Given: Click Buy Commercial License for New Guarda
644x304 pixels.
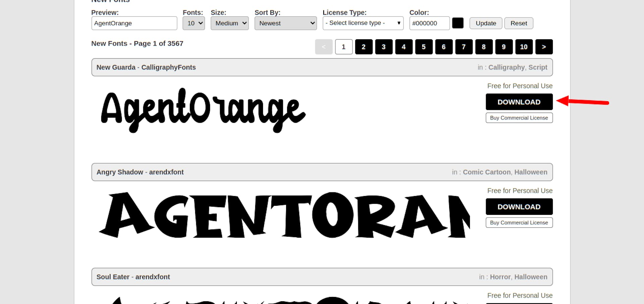Looking at the screenshot, I should pos(519,118).
